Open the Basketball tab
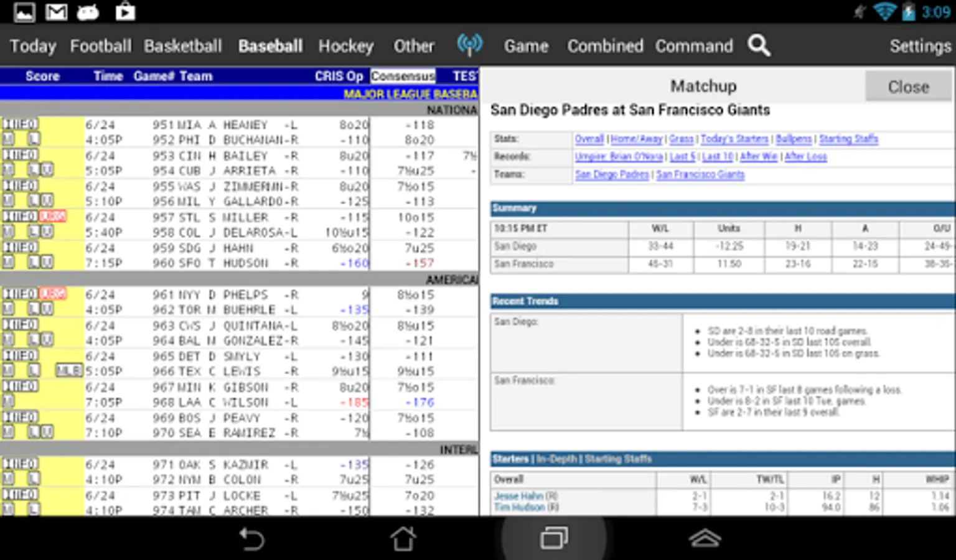This screenshot has width=956, height=560. [183, 46]
